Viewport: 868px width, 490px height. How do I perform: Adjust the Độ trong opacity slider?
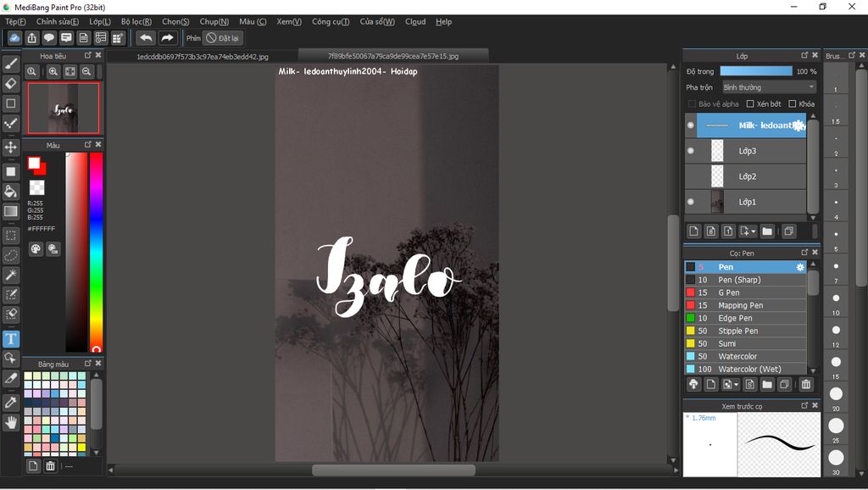coord(756,71)
